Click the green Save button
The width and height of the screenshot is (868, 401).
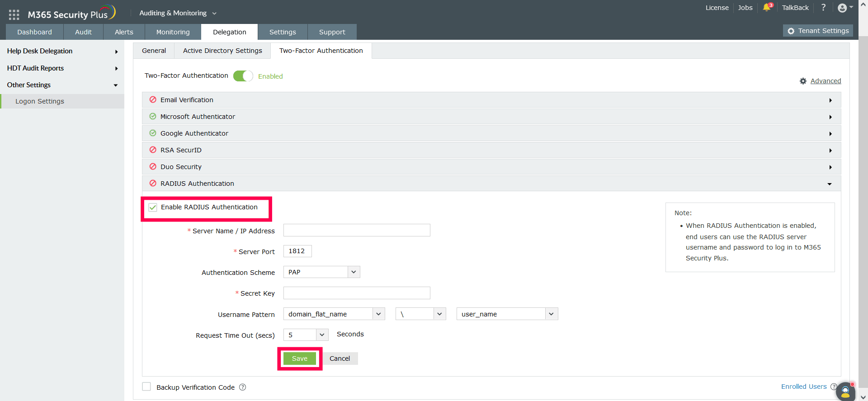tap(299, 359)
